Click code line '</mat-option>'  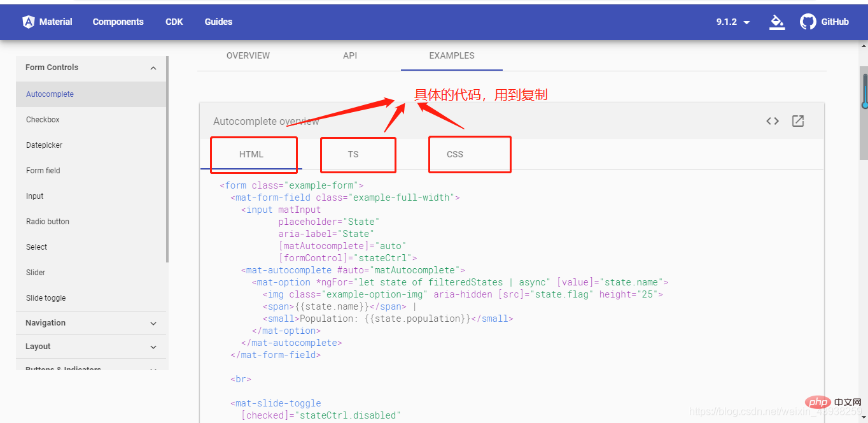pos(286,331)
